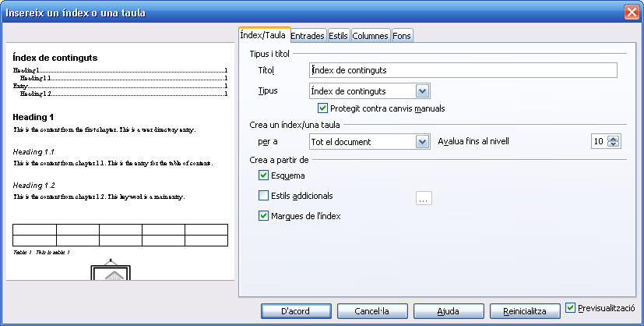Viewport: 644px width, 326px height.
Task: Select the Columnes tab
Action: click(x=370, y=36)
